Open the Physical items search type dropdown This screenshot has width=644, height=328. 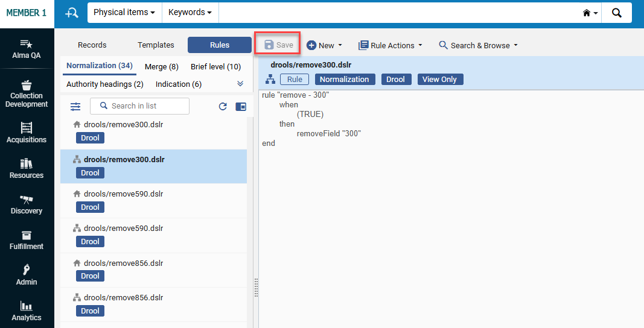click(124, 13)
